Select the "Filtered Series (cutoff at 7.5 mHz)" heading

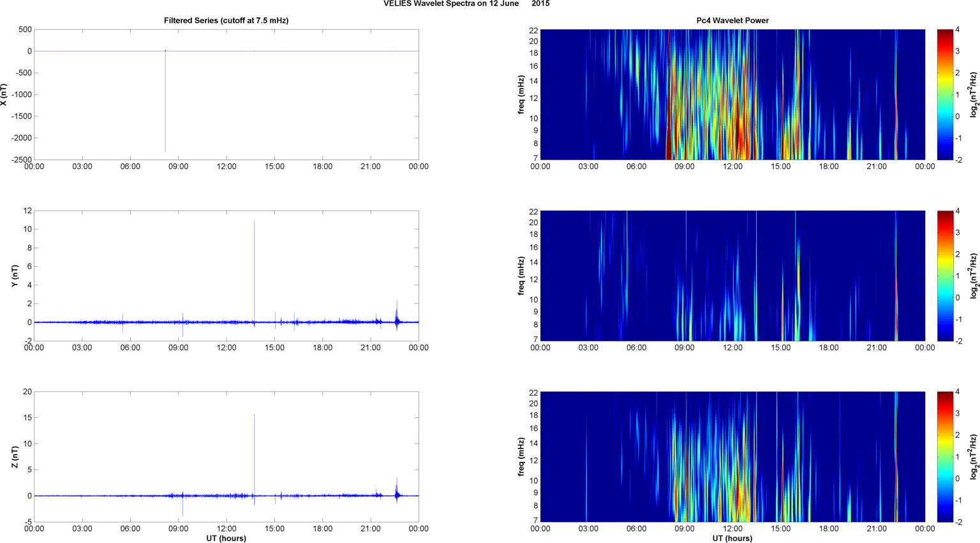tap(226, 20)
